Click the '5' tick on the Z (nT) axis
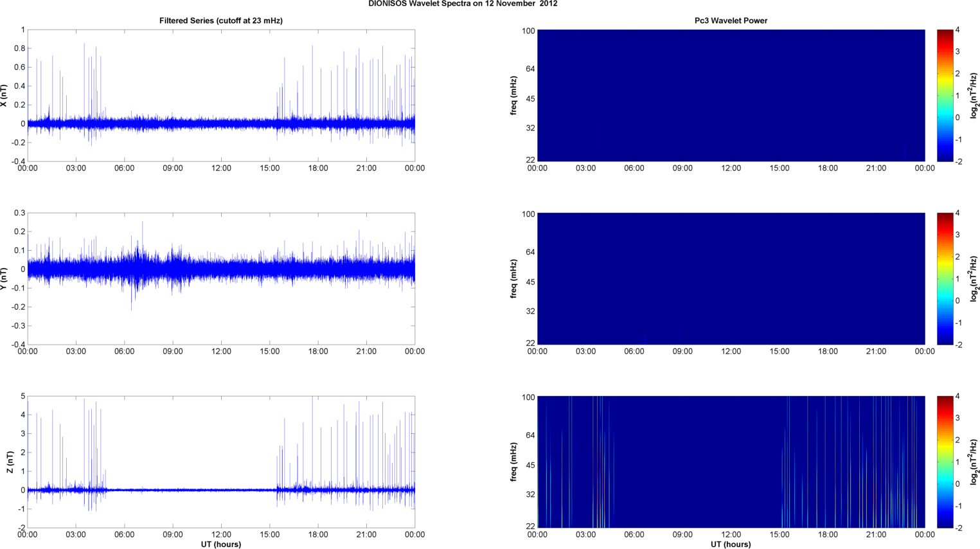 pos(23,396)
